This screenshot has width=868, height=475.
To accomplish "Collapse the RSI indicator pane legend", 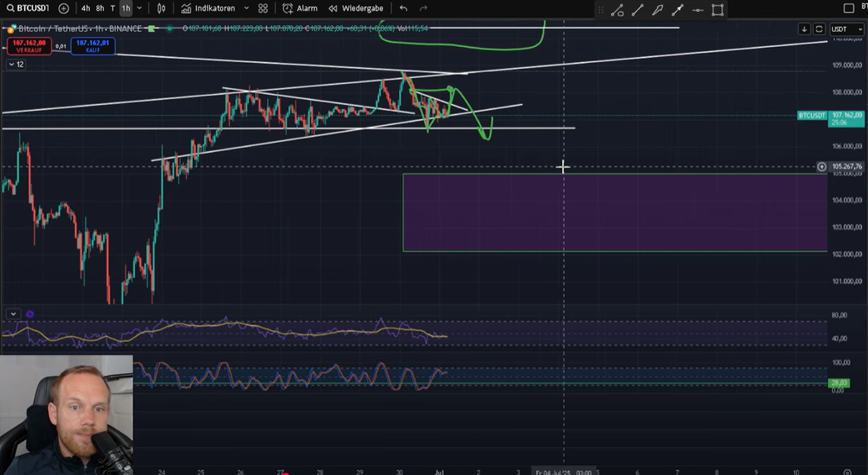I will pyautogui.click(x=13, y=314).
